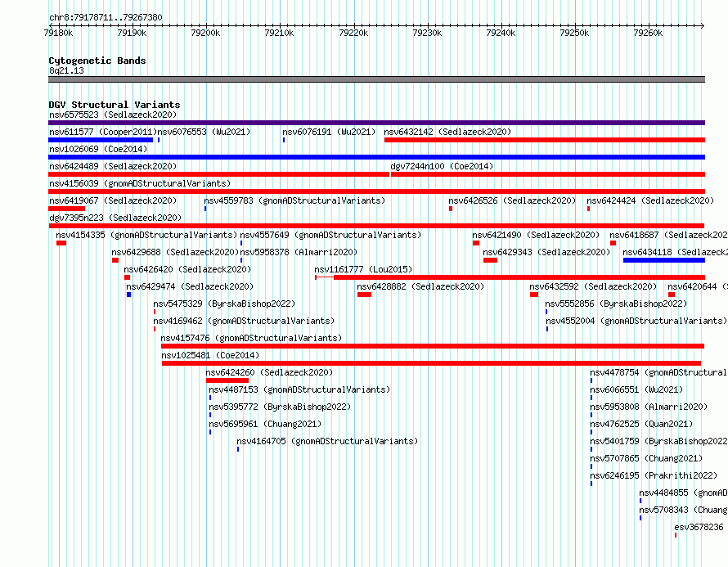Click chr8:79178711..79267380 coordinates label
The width and height of the screenshot is (728, 567).
click(x=106, y=17)
